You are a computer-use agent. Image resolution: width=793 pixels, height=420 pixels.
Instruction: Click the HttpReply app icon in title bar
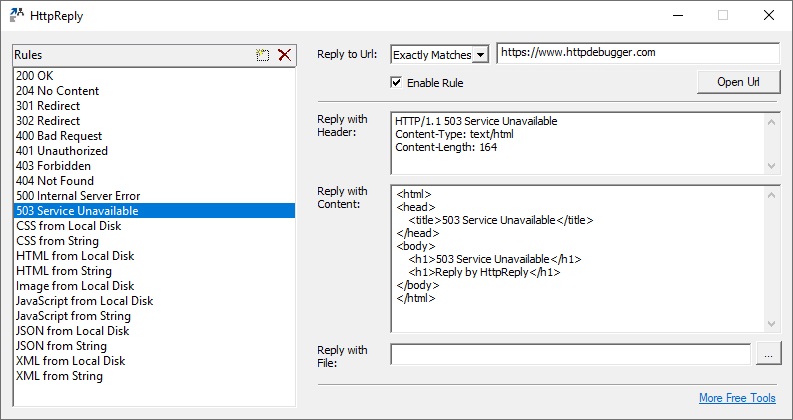[17, 16]
